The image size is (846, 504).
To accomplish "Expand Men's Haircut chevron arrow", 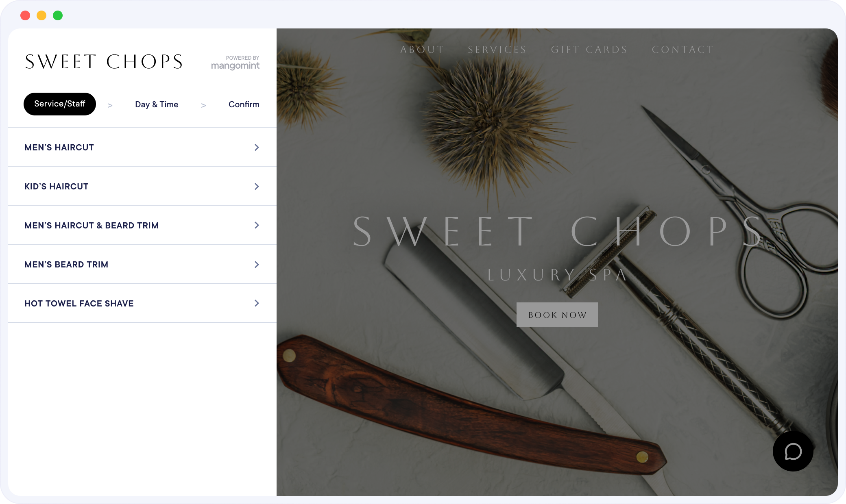I will 257,147.
